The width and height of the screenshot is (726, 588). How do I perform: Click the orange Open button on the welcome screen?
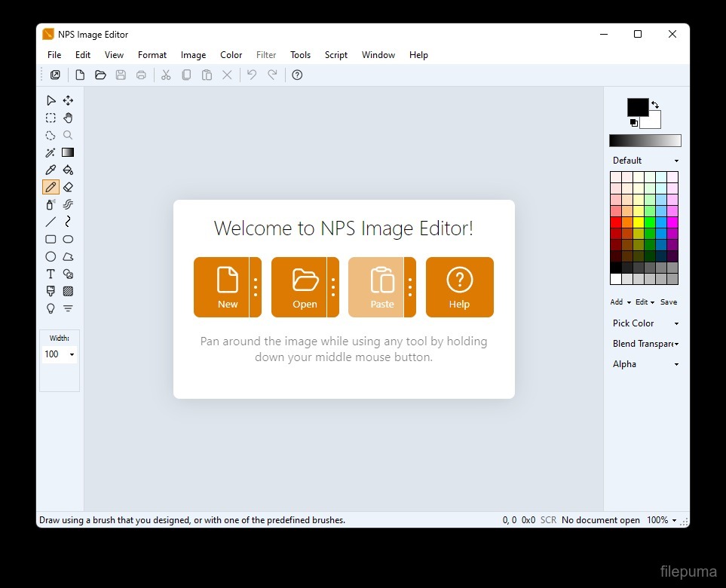[299, 287]
